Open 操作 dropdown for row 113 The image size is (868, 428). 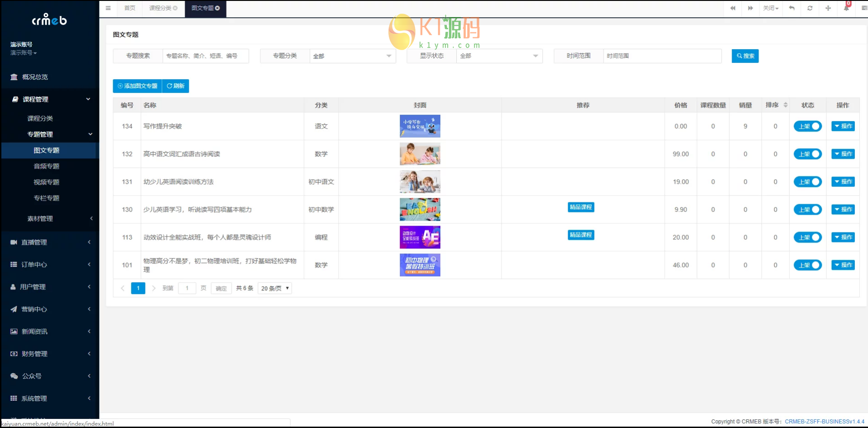coord(843,237)
